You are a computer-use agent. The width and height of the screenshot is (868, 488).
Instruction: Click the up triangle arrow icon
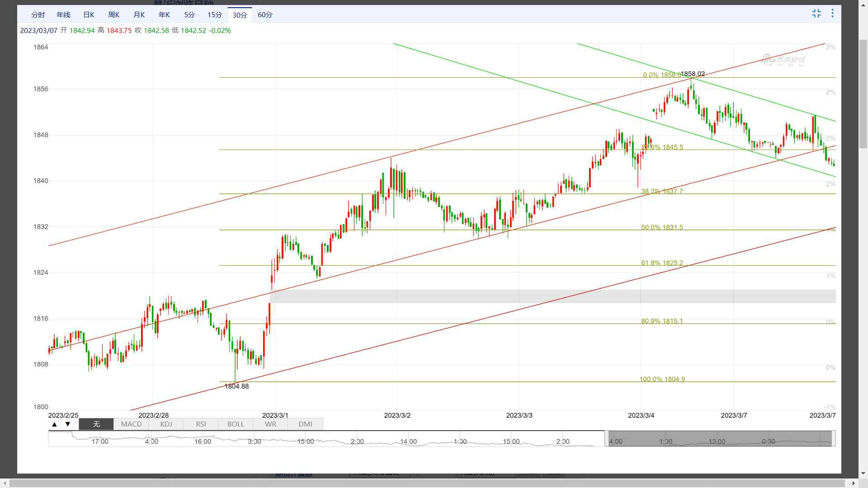click(x=54, y=424)
